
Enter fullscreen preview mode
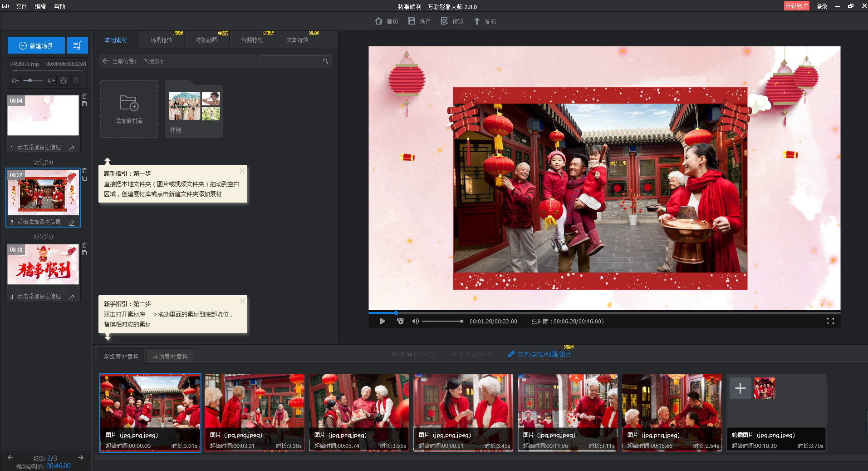pyautogui.click(x=830, y=321)
